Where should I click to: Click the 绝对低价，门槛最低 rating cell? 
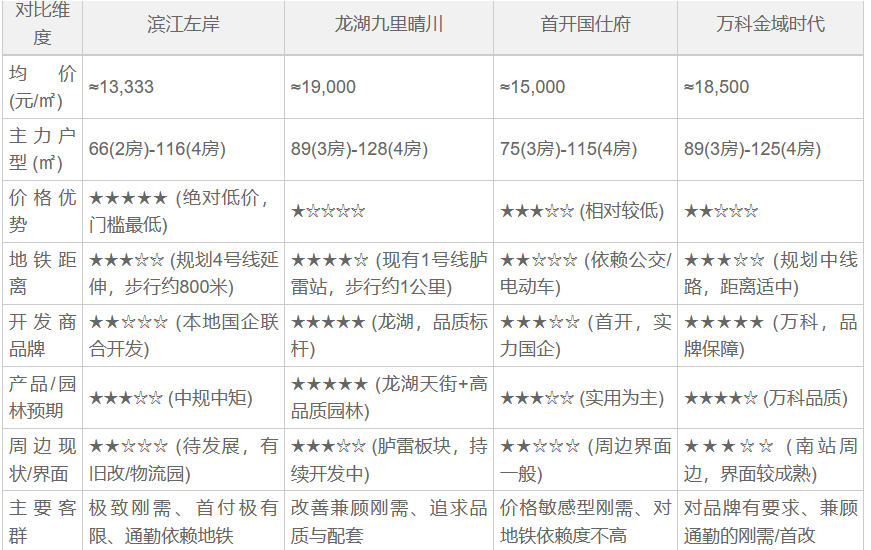coord(183,211)
